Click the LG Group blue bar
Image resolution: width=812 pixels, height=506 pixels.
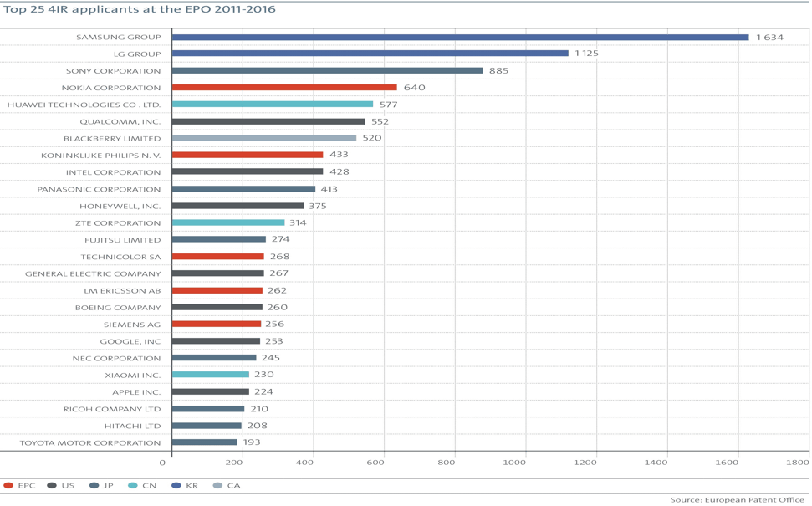[370, 54]
